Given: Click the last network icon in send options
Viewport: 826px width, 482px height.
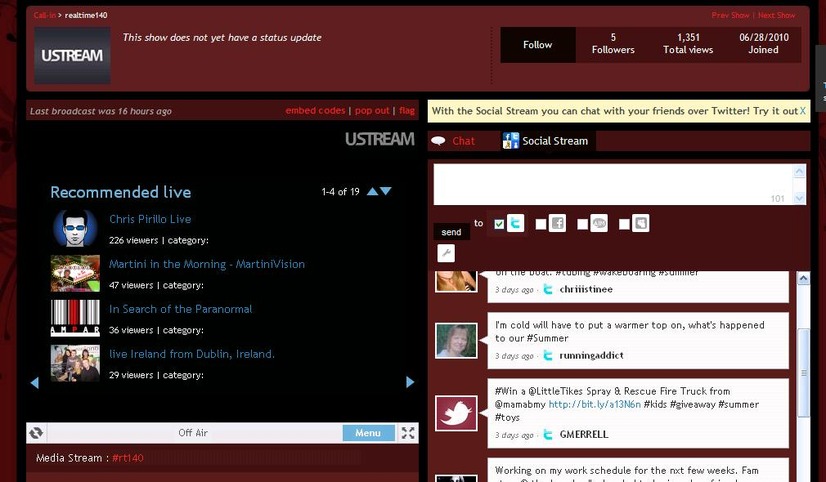Looking at the screenshot, I should pos(641,223).
